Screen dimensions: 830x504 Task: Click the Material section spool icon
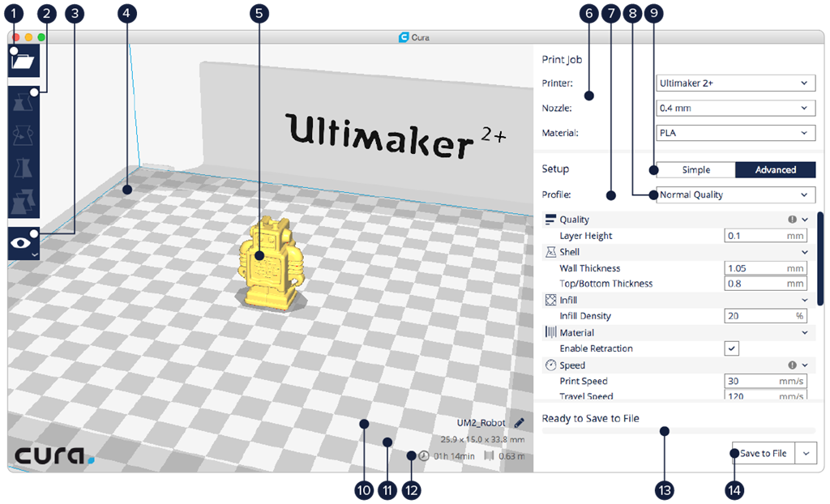click(x=550, y=332)
